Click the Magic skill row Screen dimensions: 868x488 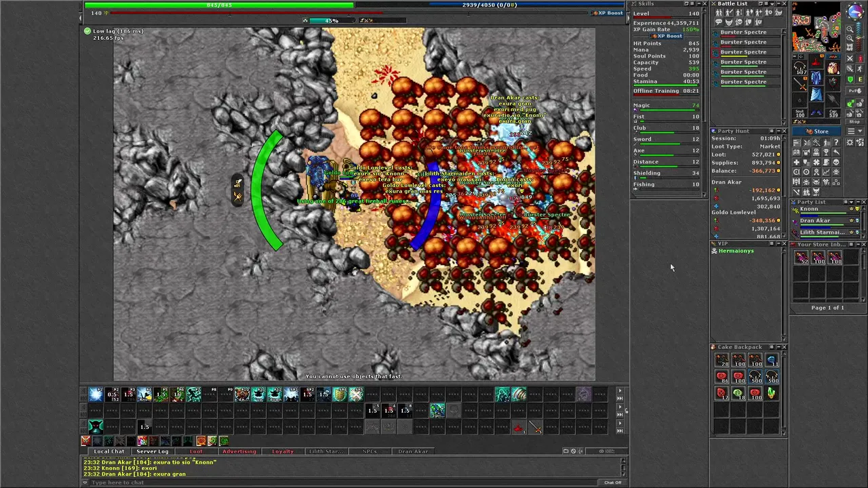point(666,106)
